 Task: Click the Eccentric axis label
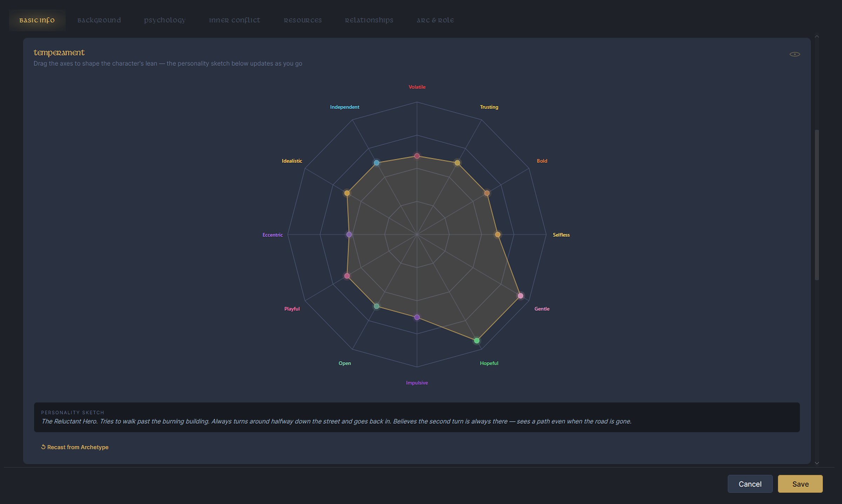click(x=272, y=235)
